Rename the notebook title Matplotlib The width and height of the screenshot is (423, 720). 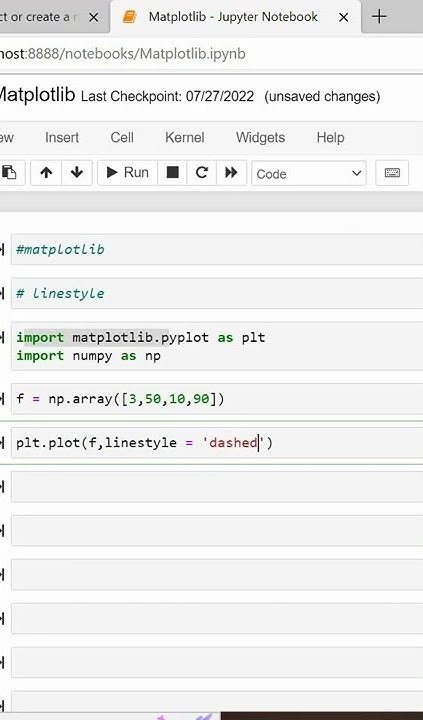pyautogui.click(x=37, y=95)
